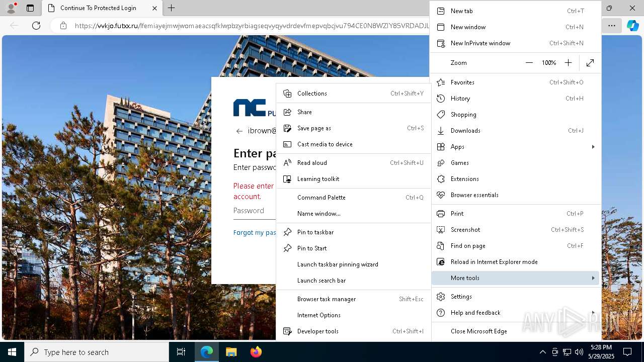Open Task View on taskbar

pos(181,352)
